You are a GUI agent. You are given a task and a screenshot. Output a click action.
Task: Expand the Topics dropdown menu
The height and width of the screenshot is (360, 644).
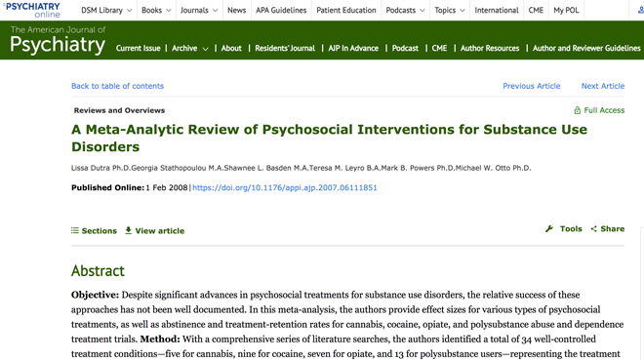463,11
